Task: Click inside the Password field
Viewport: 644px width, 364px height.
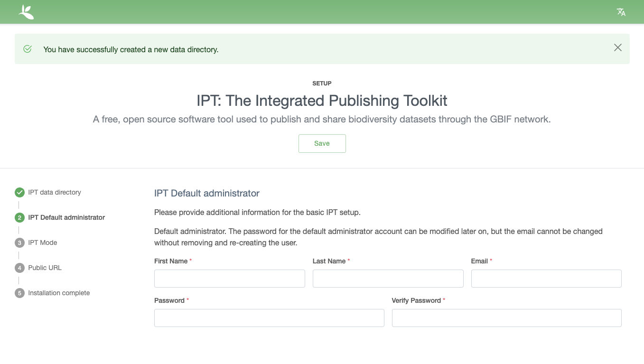Action: tap(269, 318)
